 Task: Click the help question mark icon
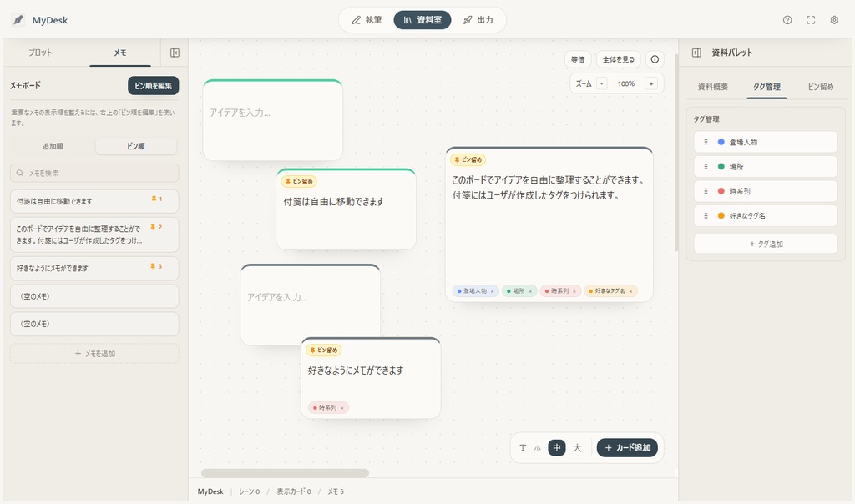[x=787, y=19]
